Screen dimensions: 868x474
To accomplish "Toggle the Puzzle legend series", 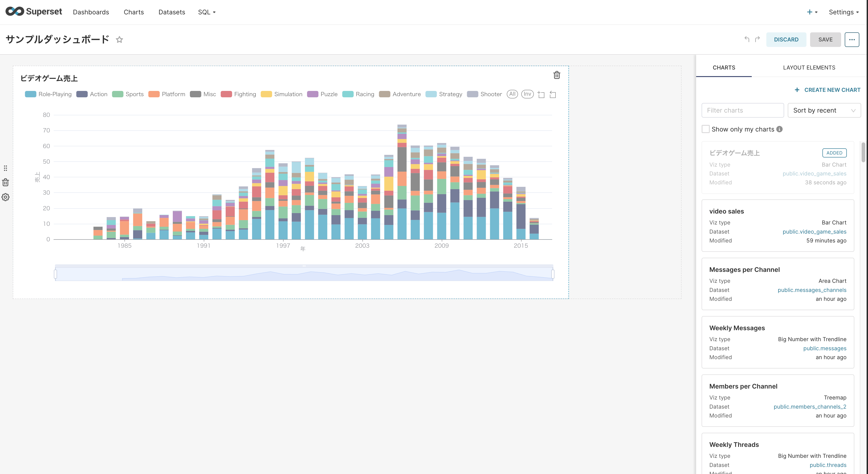I will tap(323, 94).
